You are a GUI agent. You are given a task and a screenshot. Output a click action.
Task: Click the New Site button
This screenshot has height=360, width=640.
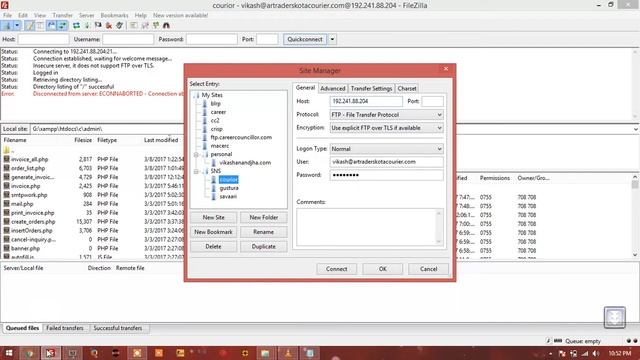click(x=213, y=218)
